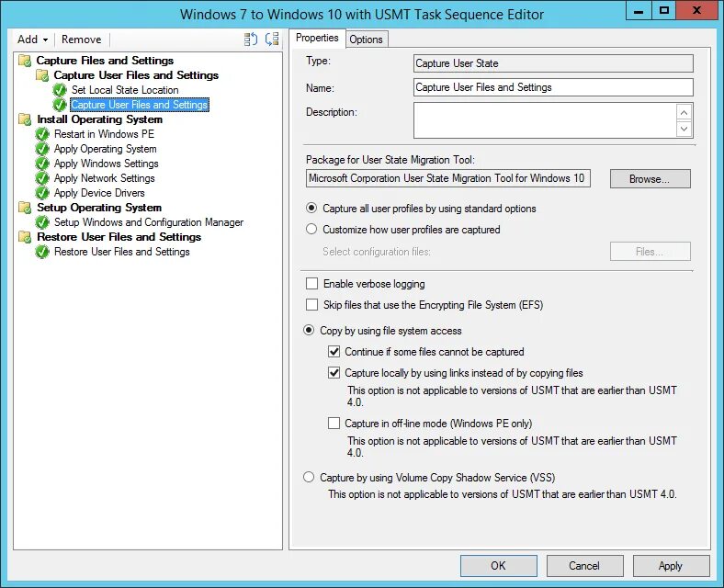Click green check icon beside Set Local State Location
Image resolution: width=724 pixels, height=588 pixels.
[x=60, y=90]
